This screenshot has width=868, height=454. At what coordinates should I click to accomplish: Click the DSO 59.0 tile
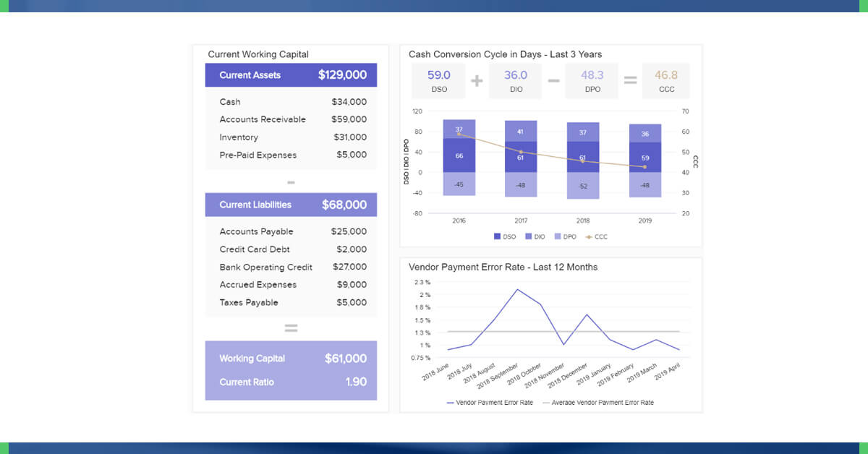(438, 81)
